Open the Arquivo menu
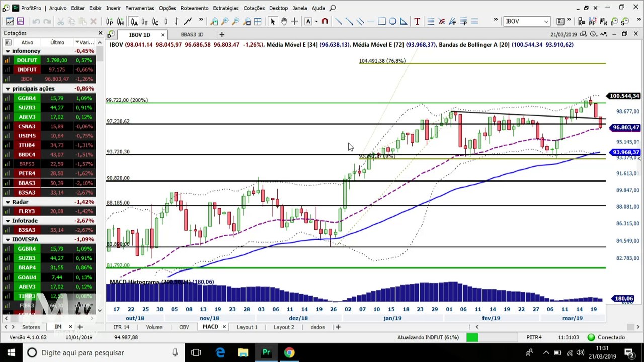 click(58, 8)
